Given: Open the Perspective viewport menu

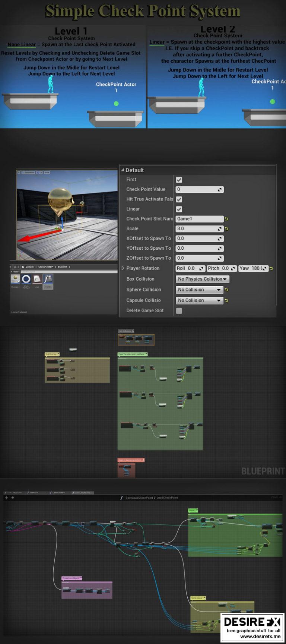Looking at the screenshot, I should click(28, 173).
